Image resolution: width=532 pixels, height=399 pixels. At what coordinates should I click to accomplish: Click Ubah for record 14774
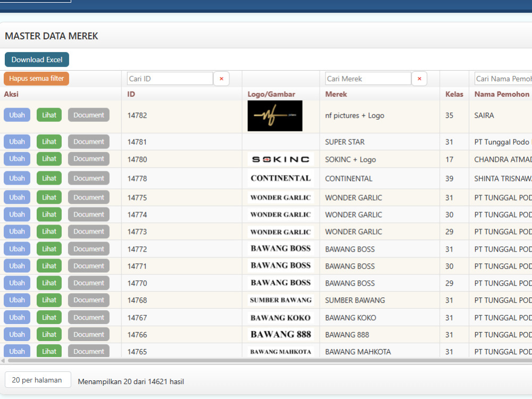coord(17,214)
